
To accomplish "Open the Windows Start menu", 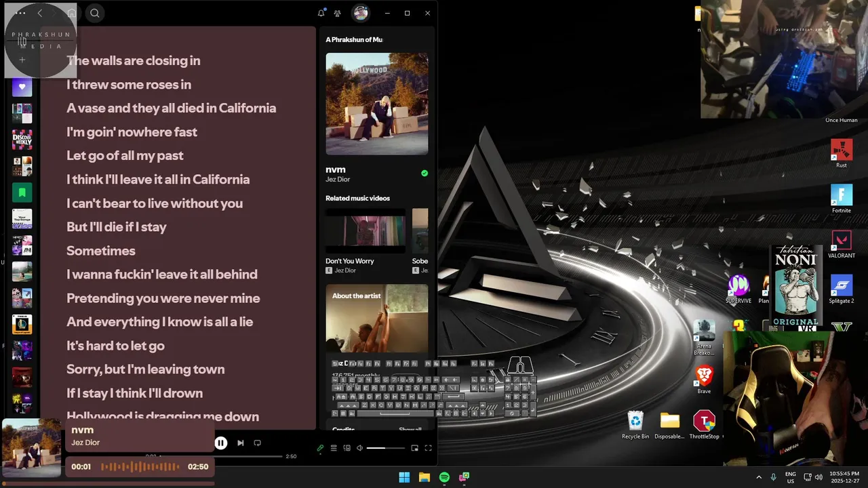I will point(404,477).
